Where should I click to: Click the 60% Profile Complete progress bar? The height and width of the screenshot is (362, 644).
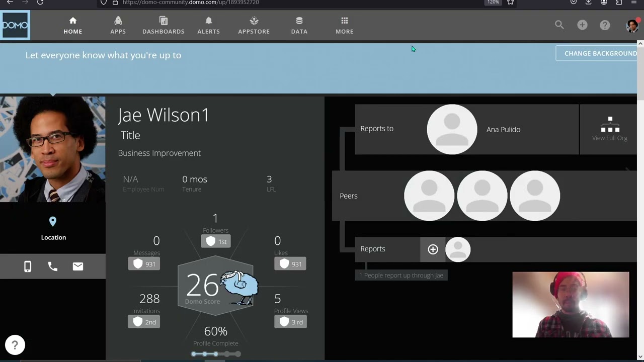[216, 354]
